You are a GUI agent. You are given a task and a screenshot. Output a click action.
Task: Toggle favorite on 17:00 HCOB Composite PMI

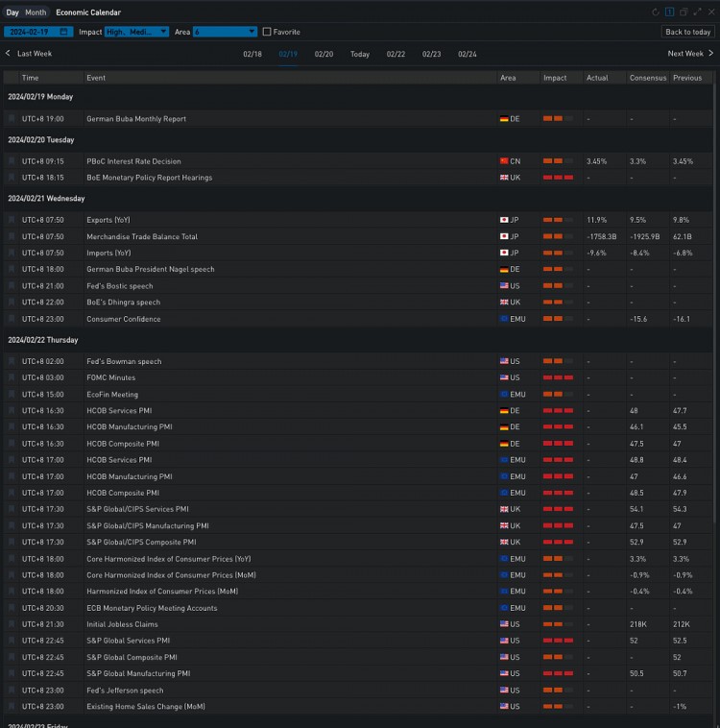[x=12, y=493]
